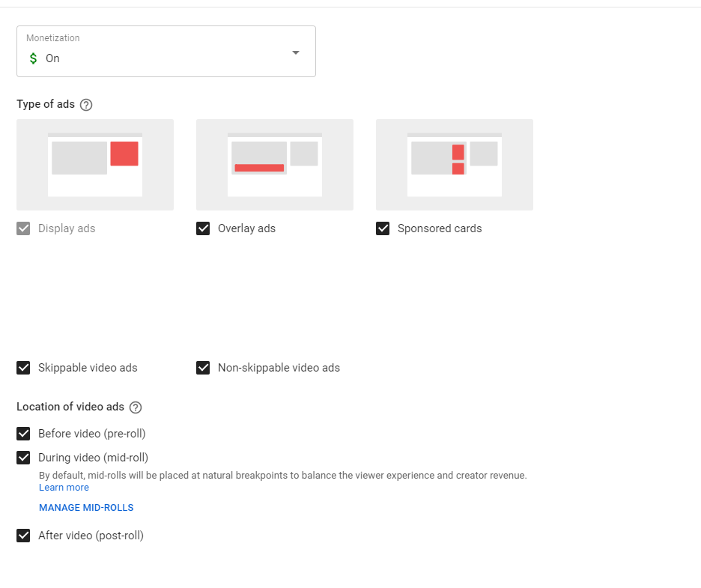Uncheck the Overlay ads checkbox
The width and height of the screenshot is (701, 588).
point(203,228)
